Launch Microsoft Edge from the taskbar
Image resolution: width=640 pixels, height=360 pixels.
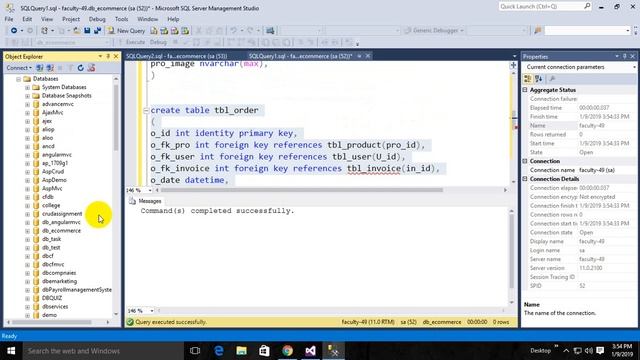coord(219,351)
